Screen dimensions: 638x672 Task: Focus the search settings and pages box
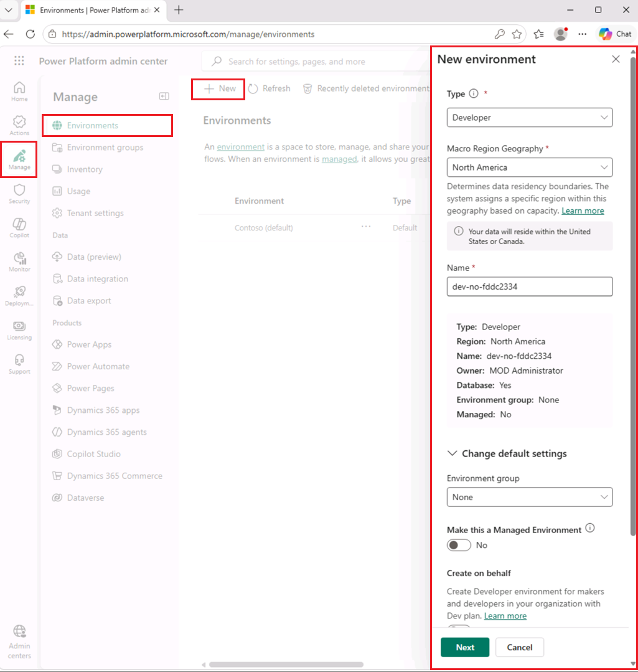[316, 61]
